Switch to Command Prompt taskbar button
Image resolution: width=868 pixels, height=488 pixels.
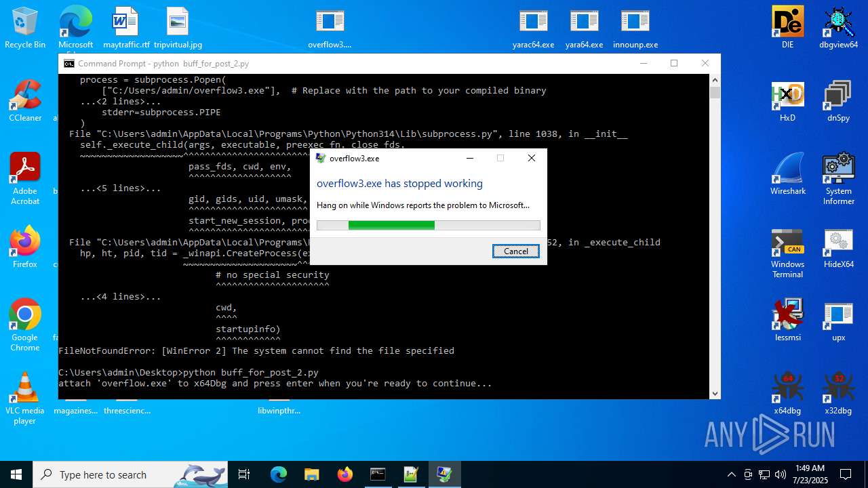click(x=378, y=474)
